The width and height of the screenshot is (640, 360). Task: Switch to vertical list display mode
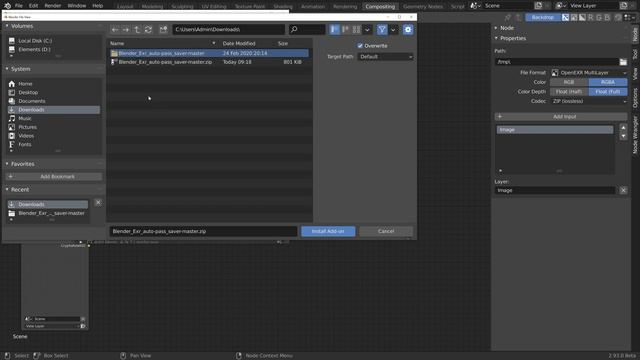[x=334, y=29]
